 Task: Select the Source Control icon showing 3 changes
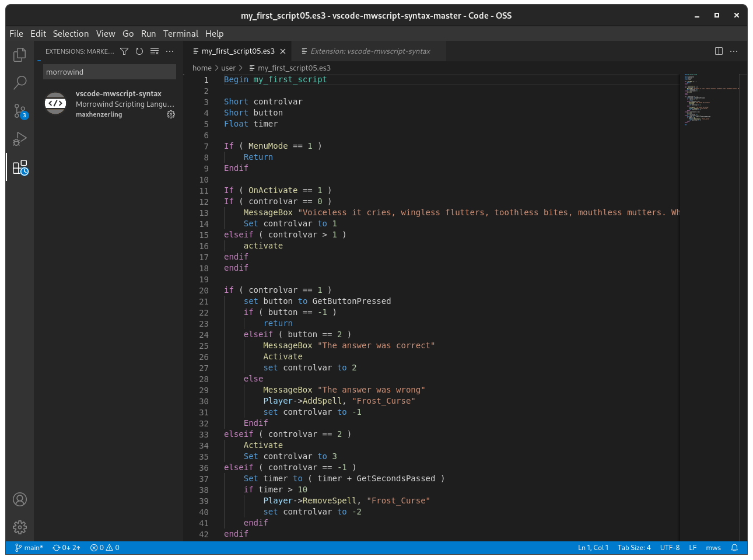[19, 111]
